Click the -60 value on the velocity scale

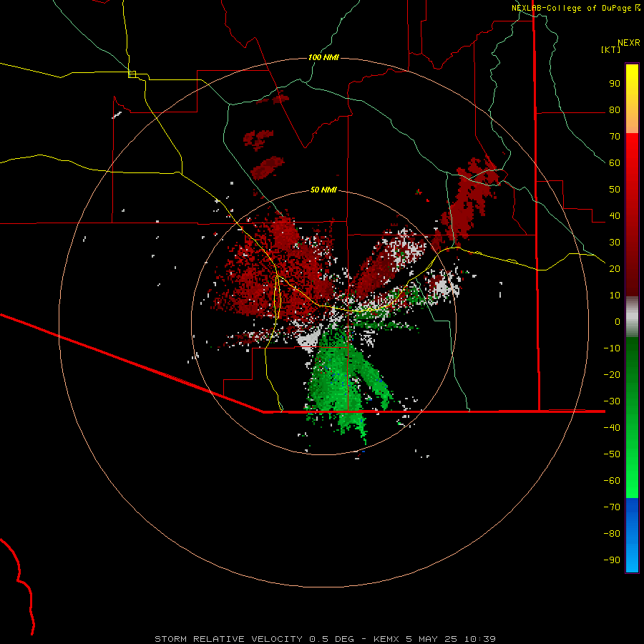tap(612, 481)
